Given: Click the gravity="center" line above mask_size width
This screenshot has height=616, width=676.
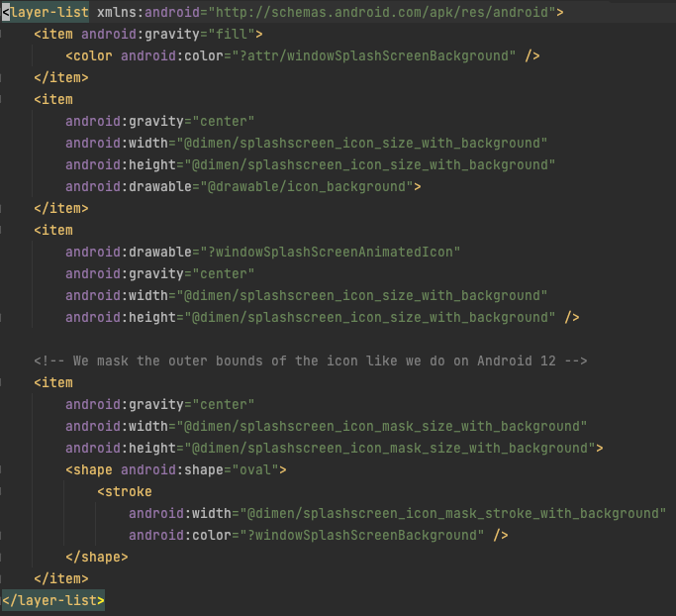Looking at the screenshot, I should (x=160, y=405).
